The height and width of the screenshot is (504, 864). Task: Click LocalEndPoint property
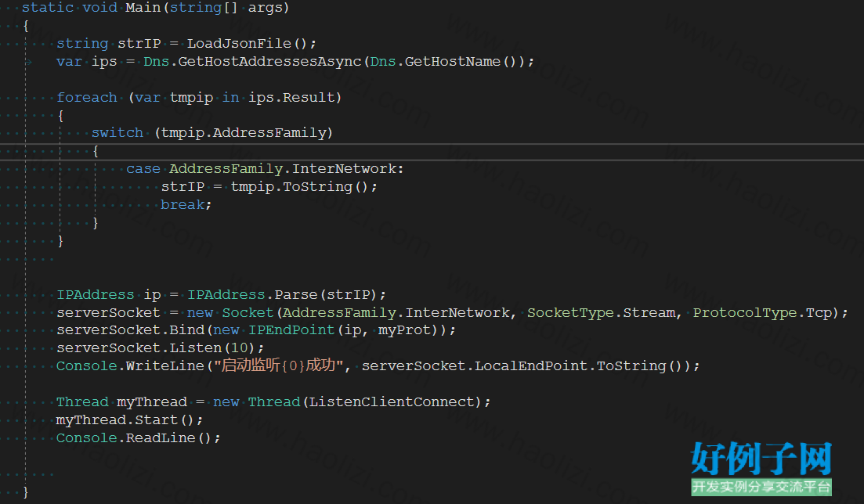531,365
